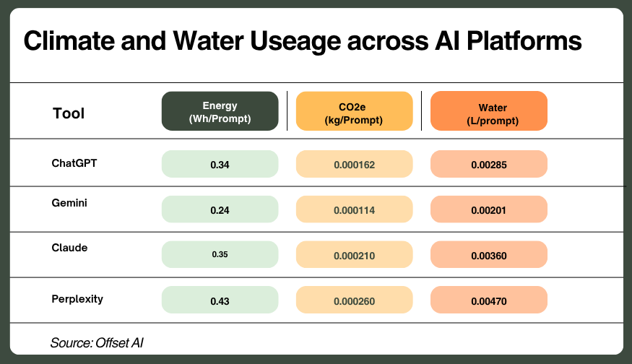632x364 pixels.
Task: Select Gemini energy value 0.24
Action: tap(220, 209)
